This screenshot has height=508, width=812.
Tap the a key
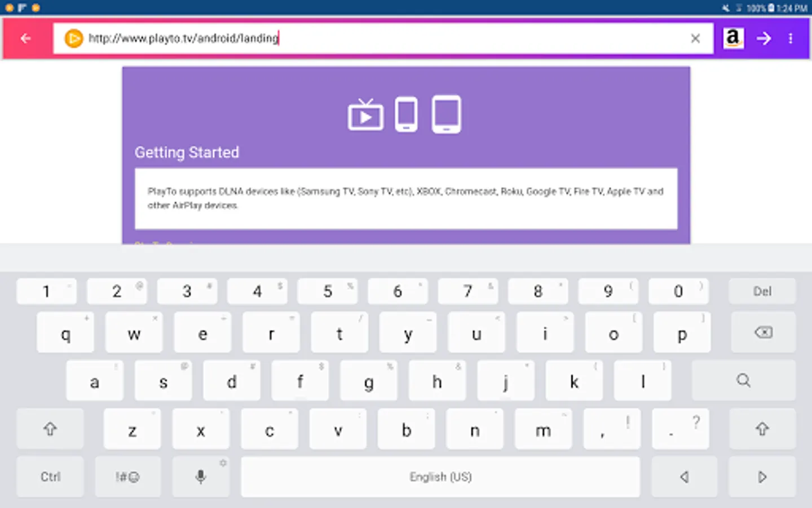95,381
